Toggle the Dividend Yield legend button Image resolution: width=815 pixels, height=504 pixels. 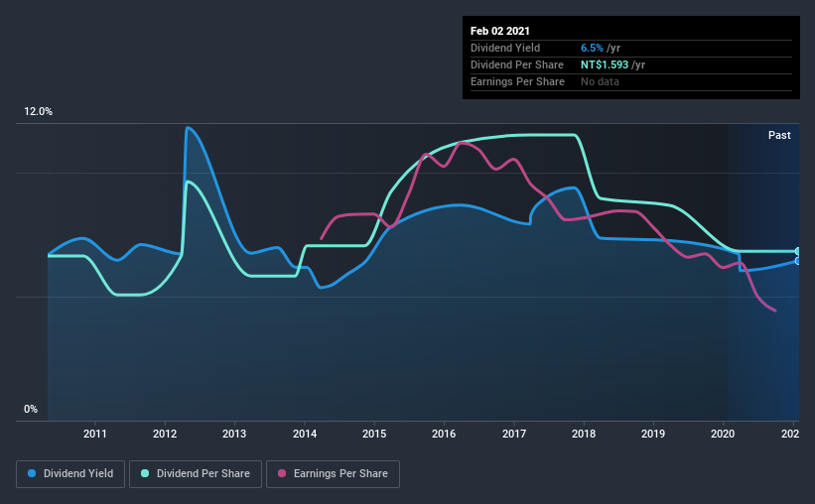tap(70, 474)
